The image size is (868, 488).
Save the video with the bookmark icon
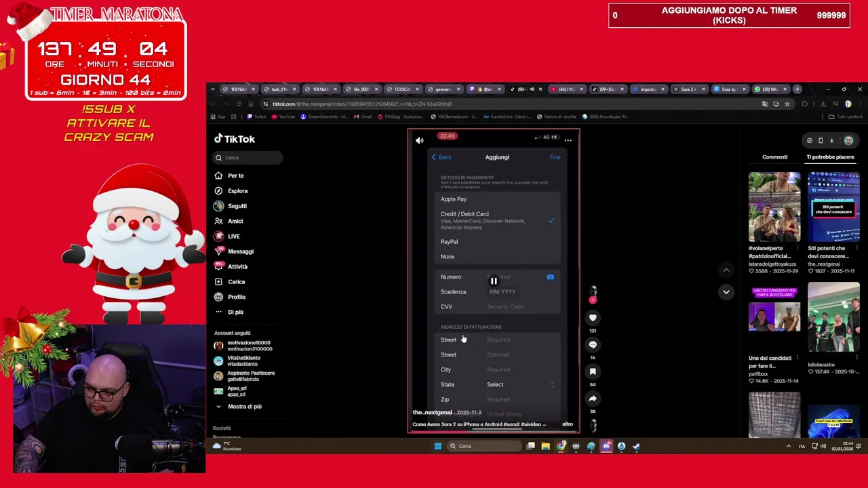(x=593, y=371)
